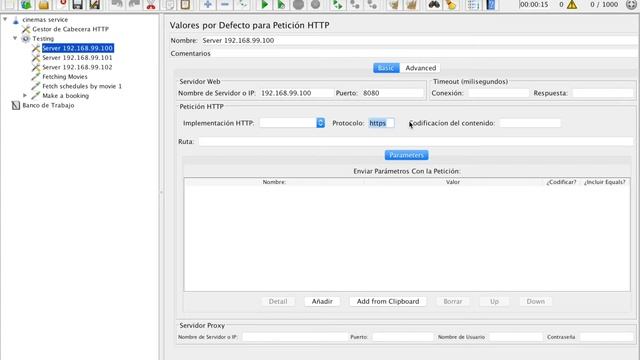
Task: Save the test plan with floppy icon
Action: point(78,4)
